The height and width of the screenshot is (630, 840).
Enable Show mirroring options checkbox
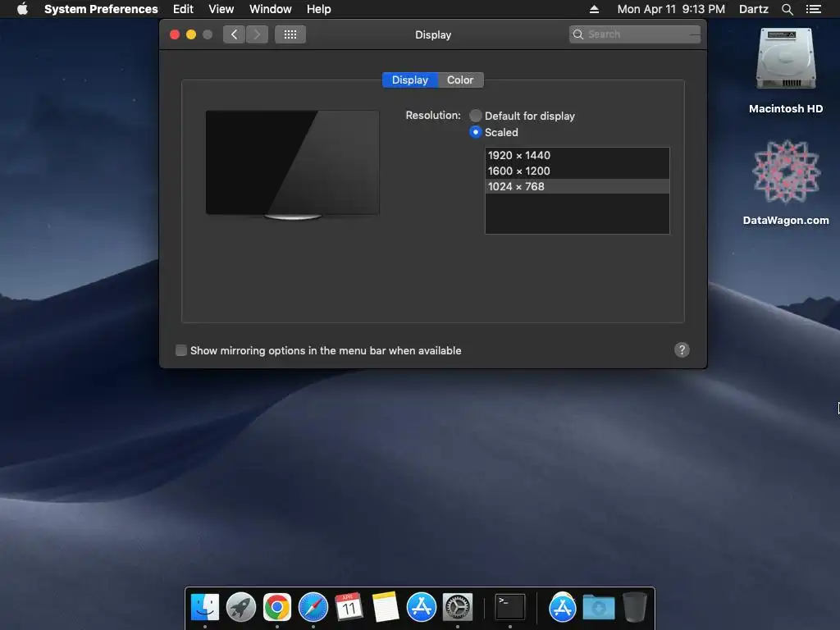[x=181, y=350]
